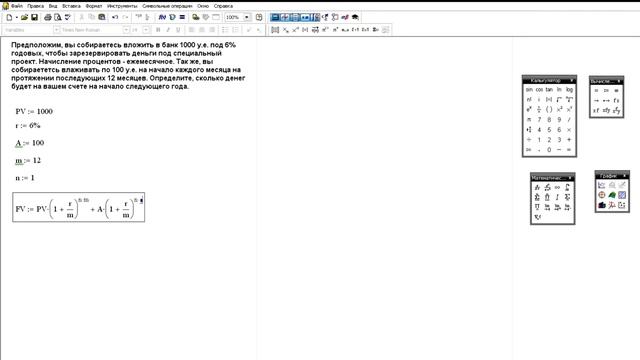This screenshot has height=360, width=640.
Task: Toggle underline text formatting
Action: [x=178, y=30]
